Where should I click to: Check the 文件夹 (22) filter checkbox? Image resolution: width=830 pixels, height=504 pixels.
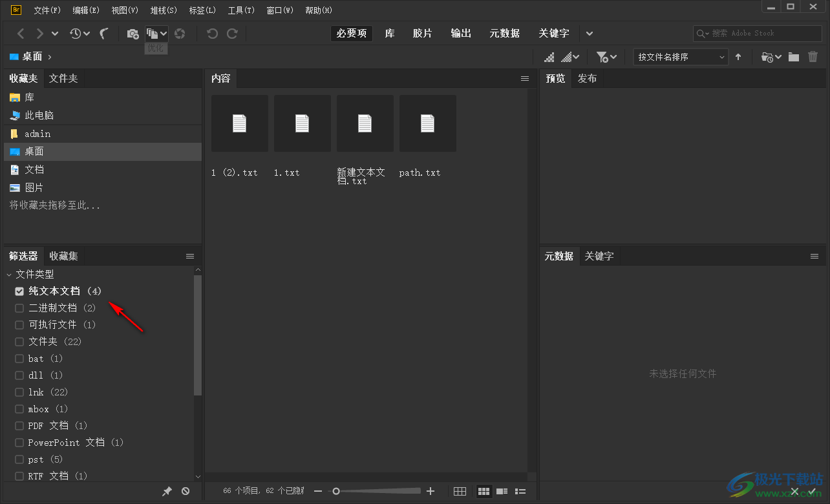click(19, 341)
